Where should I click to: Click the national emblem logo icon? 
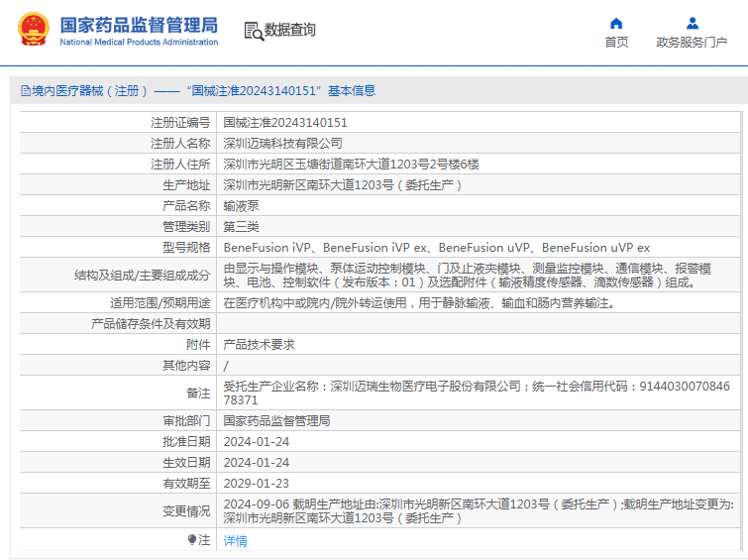click(x=33, y=30)
